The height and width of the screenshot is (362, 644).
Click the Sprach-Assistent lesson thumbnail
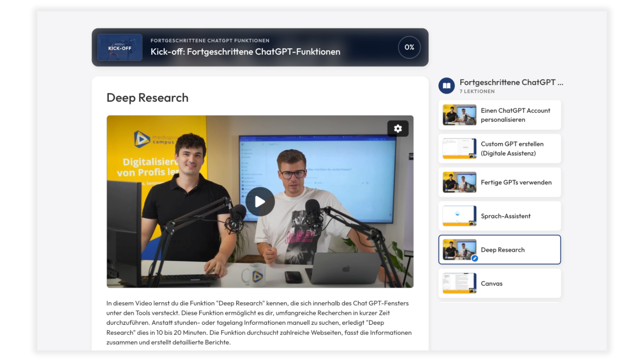[459, 216]
